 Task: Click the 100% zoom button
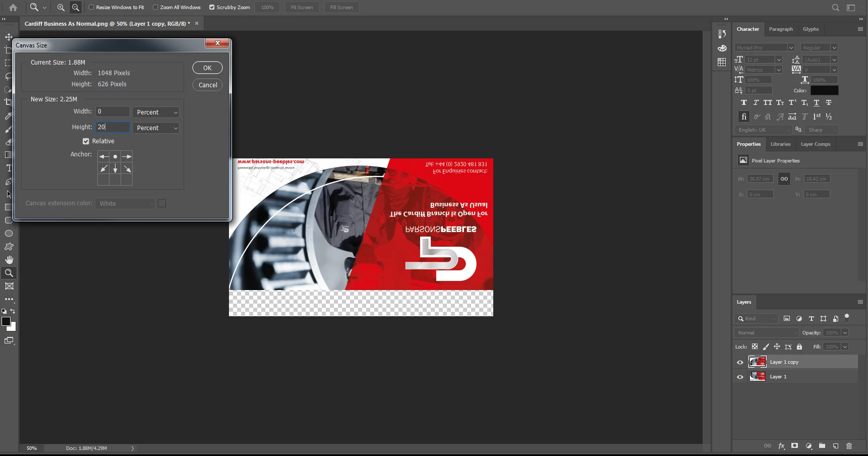click(267, 8)
